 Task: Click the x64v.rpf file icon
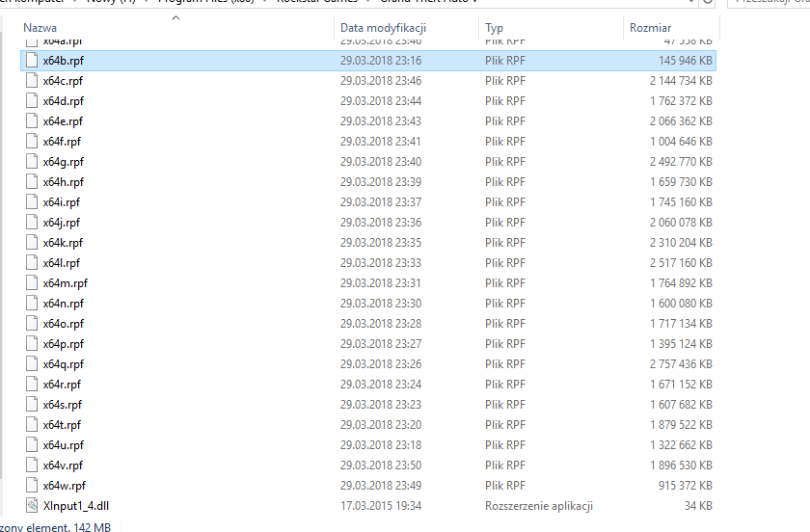point(32,465)
